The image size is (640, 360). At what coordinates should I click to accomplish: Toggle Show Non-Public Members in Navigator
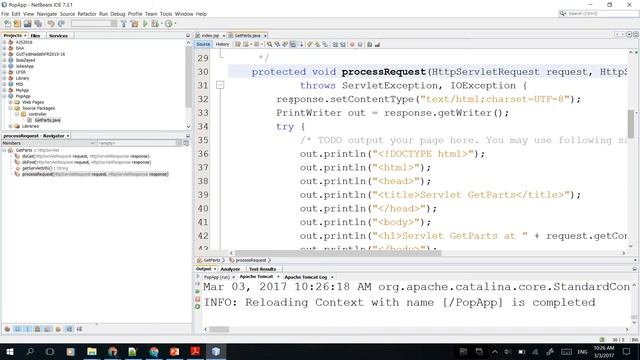click(37, 329)
